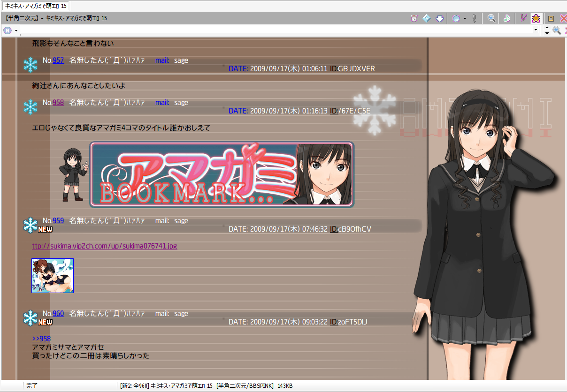567x392 pixels.
Task: Click the thread title label beginning 【半角二次元】
Action: [57, 18]
